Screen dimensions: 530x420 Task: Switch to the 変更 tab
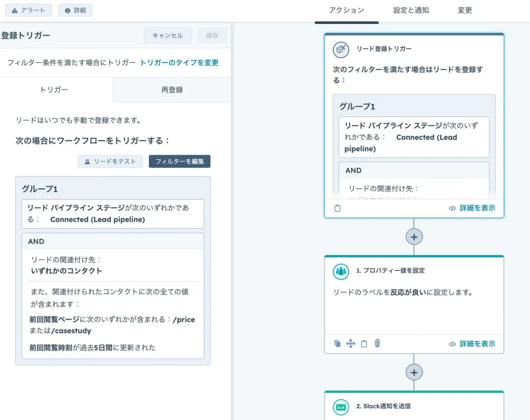point(464,9)
